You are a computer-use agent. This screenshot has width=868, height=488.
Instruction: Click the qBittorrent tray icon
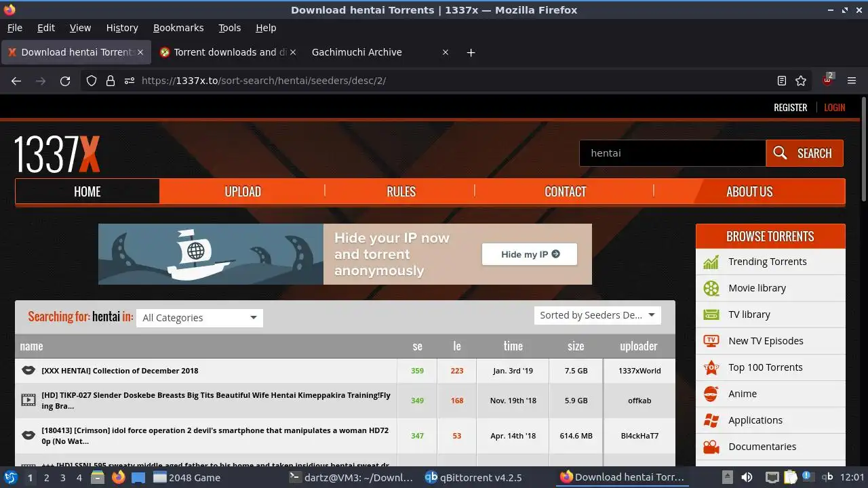827,477
